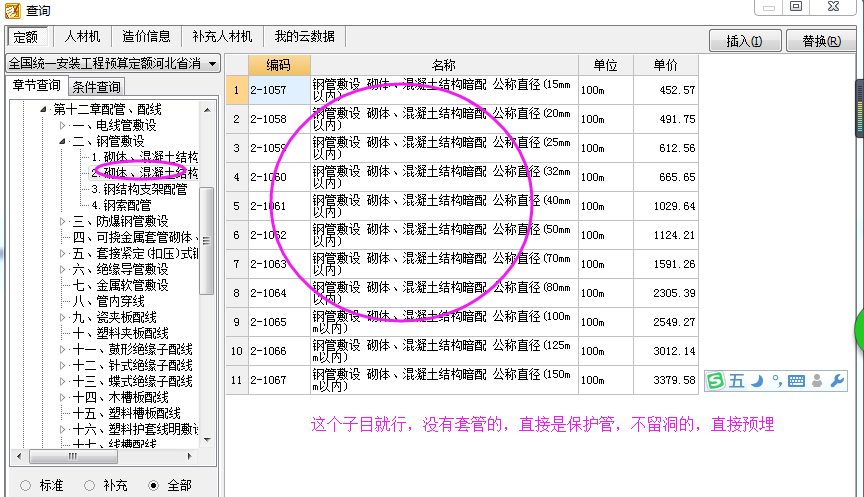864x497 pixels.
Task: Select tree item 十五、塑料槽板配线
Action: coord(127,413)
